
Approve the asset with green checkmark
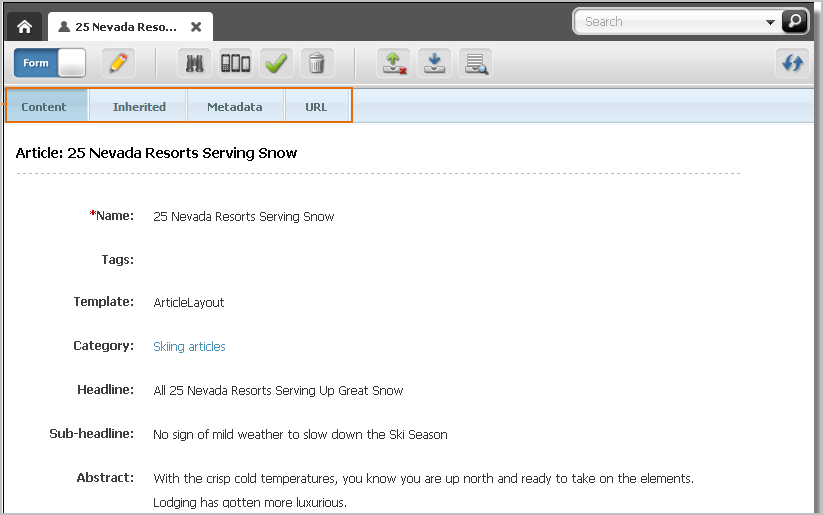pos(276,64)
